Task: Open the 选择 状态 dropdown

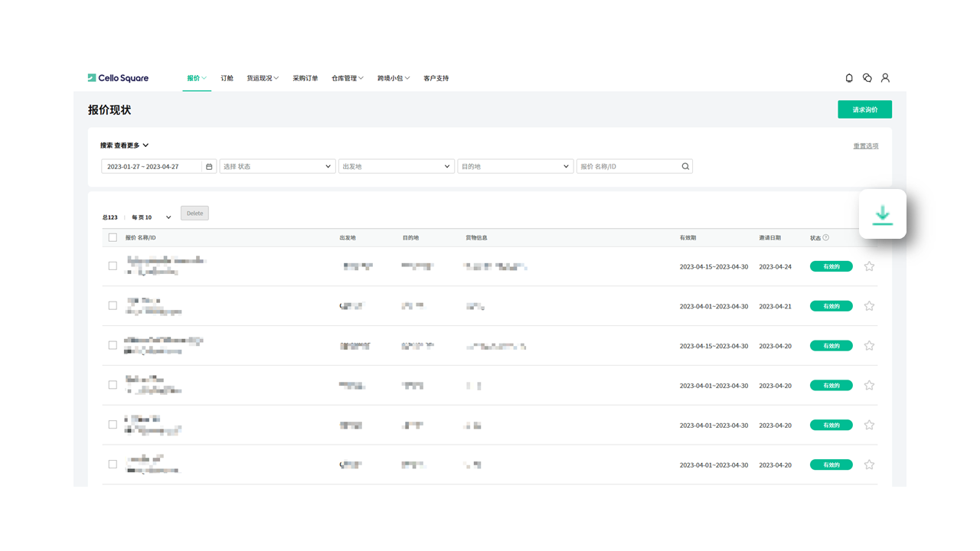Action: coord(277,167)
